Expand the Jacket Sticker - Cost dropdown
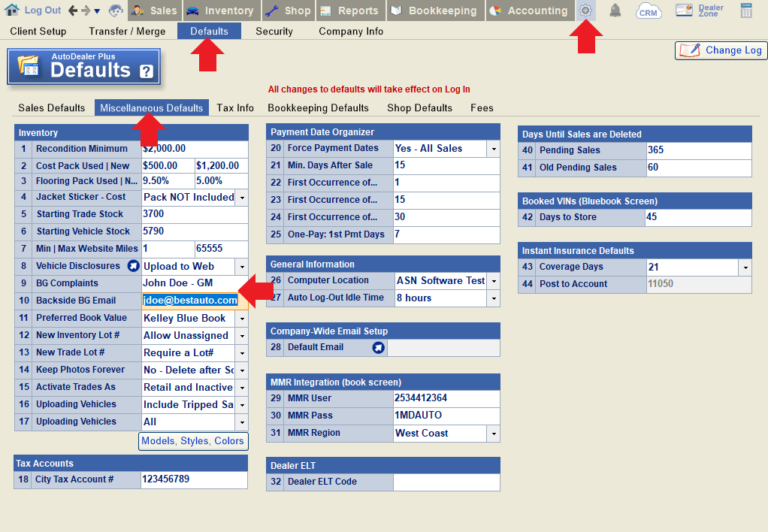The image size is (768, 532). 242,198
